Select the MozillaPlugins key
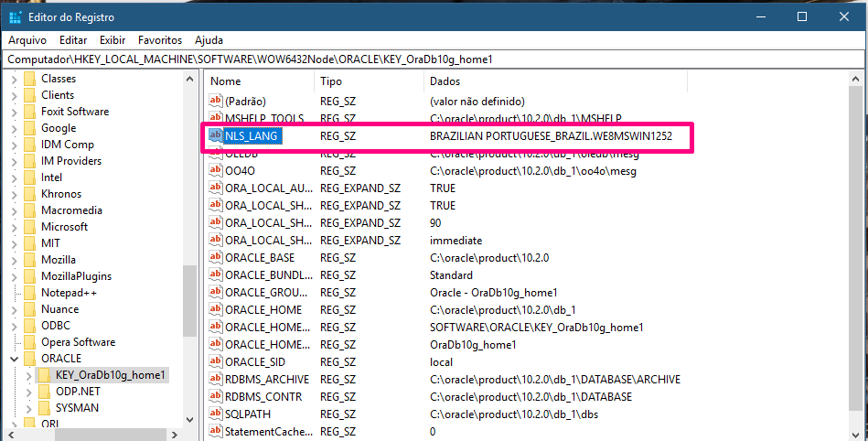The image size is (868, 441). click(77, 276)
